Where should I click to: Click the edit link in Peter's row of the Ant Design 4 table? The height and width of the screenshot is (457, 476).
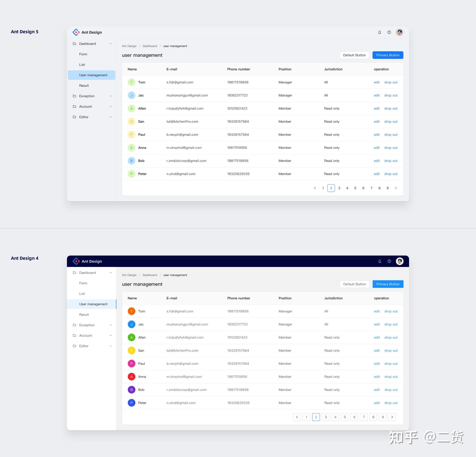pyautogui.click(x=377, y=403)
